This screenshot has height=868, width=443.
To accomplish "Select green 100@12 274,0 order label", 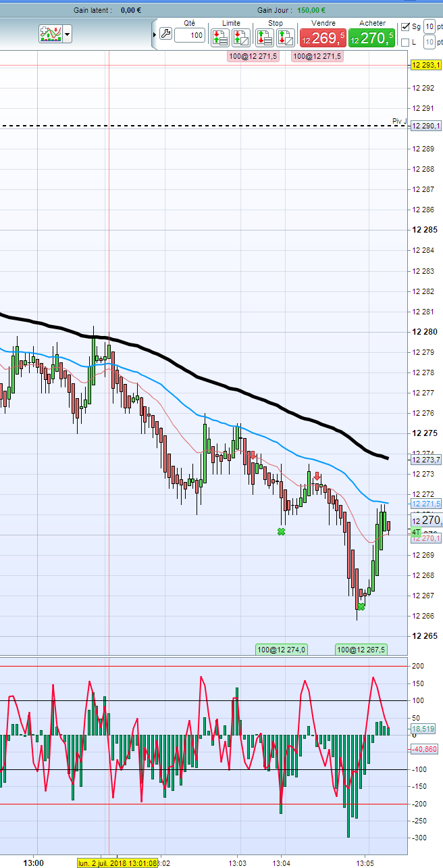I will click(x=282, y=650).
